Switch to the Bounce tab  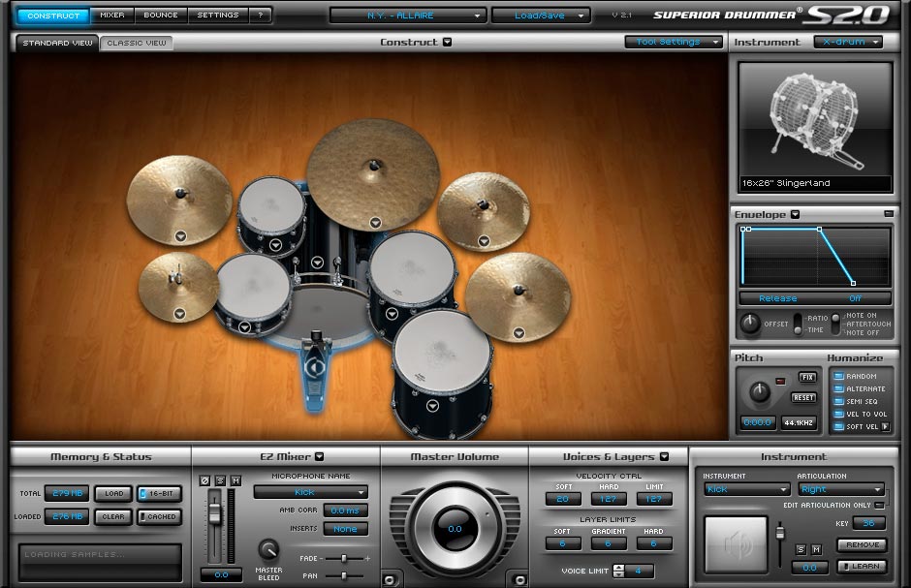161,15
